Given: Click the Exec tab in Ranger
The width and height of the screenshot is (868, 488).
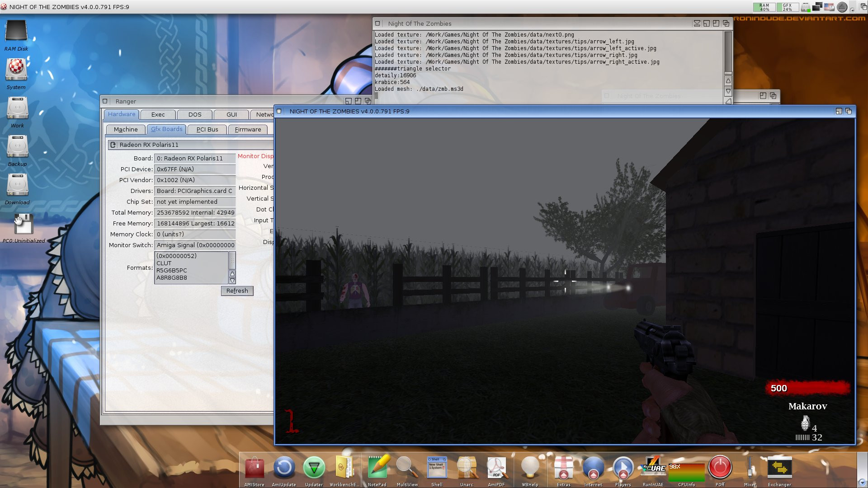Looking at the screenshot, I should tap(158, 114).
